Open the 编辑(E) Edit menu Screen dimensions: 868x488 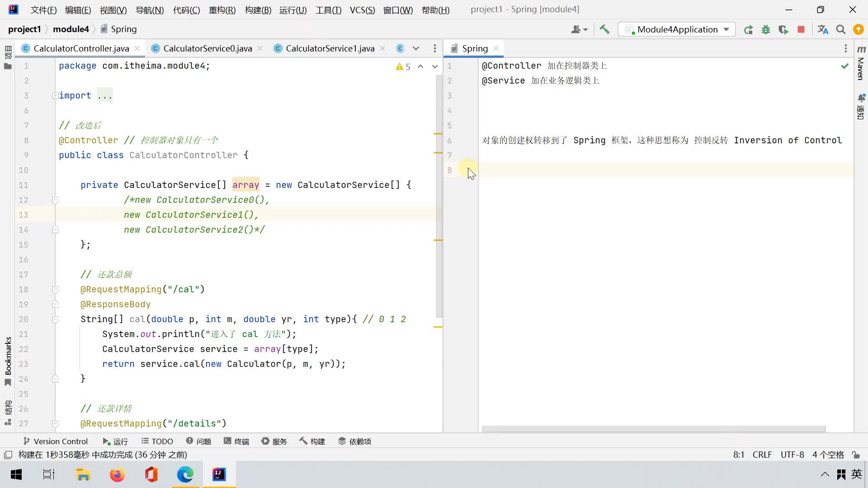point(78,10)
